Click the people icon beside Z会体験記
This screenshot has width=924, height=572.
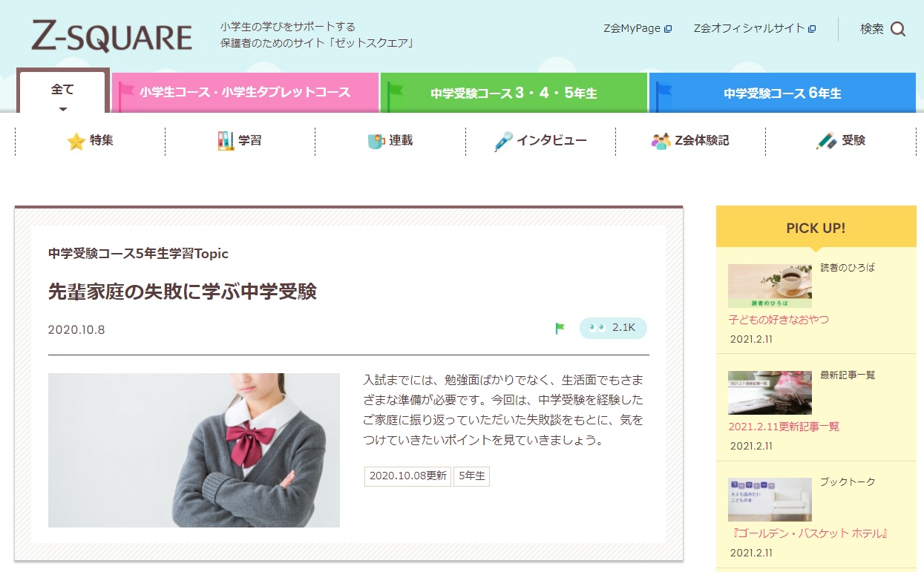pyautogui.click(x=661, y=141)
